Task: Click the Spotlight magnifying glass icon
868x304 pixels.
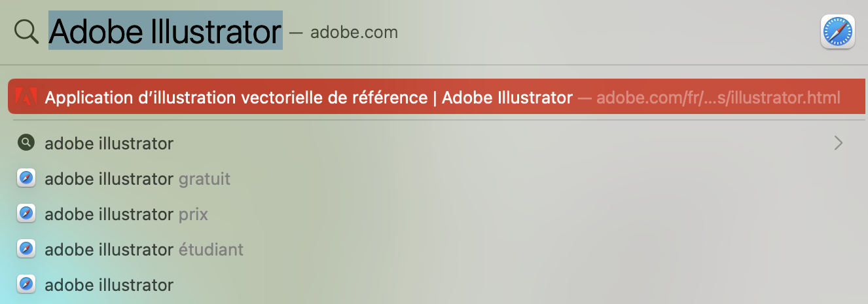Action: pyautogui.click(x=27, y=31)
